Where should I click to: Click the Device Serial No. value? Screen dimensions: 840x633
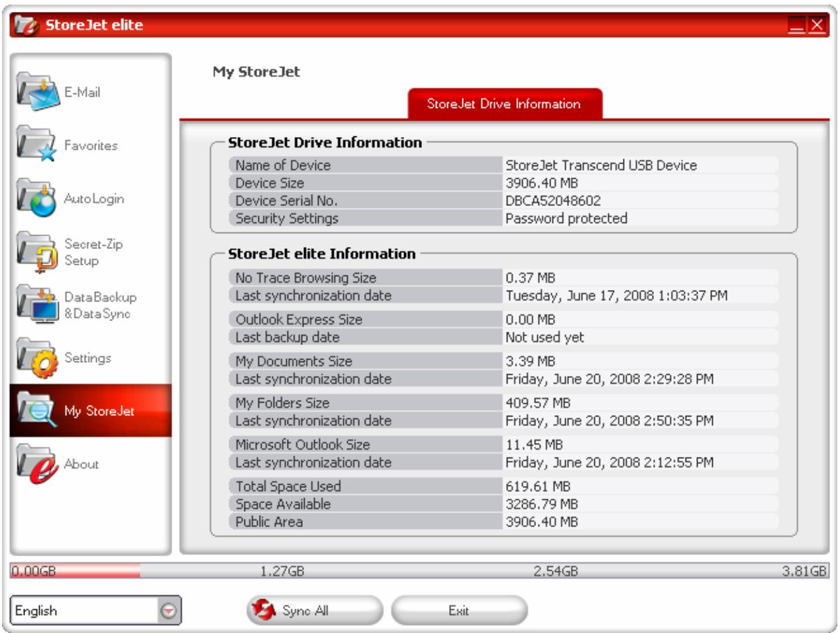pyautogui.click(x=553, y=201)
